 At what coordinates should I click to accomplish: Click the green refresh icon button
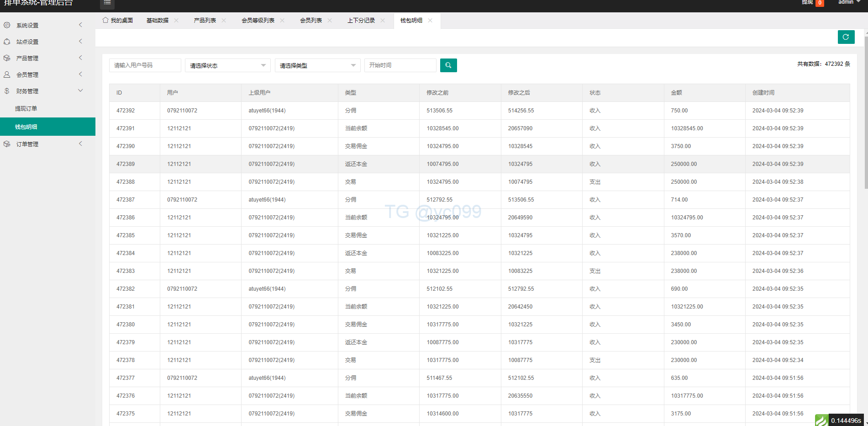pyautogui.click(x=846, y=37)
